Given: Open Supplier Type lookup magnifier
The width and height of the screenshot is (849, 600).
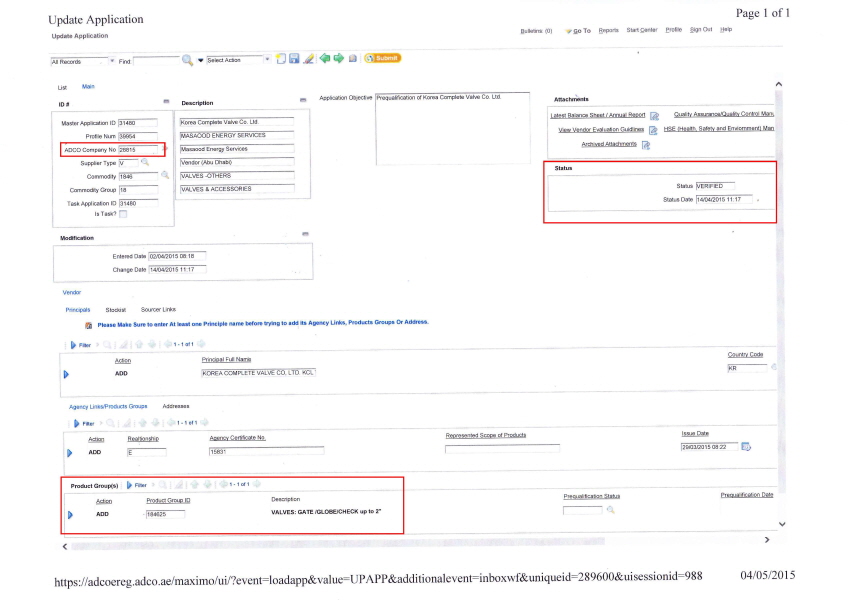Looking at the screenshot, I should click(145, 162).
